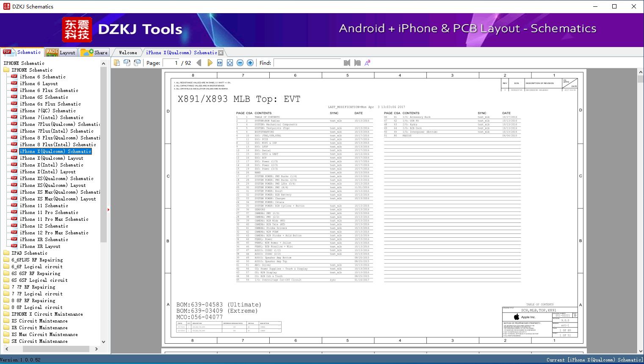Click the Find text field

click(307, 63)
